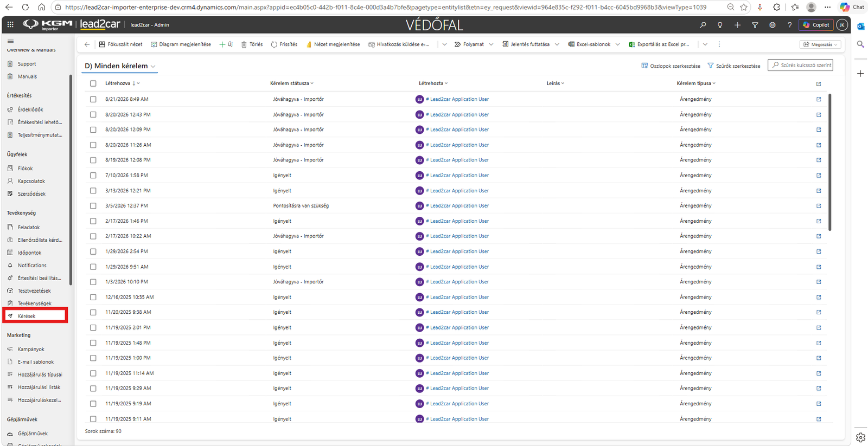This screenshot has width=868, height=446.
Task: Go to Kampányok in the Marketing section
Action: 31,350
